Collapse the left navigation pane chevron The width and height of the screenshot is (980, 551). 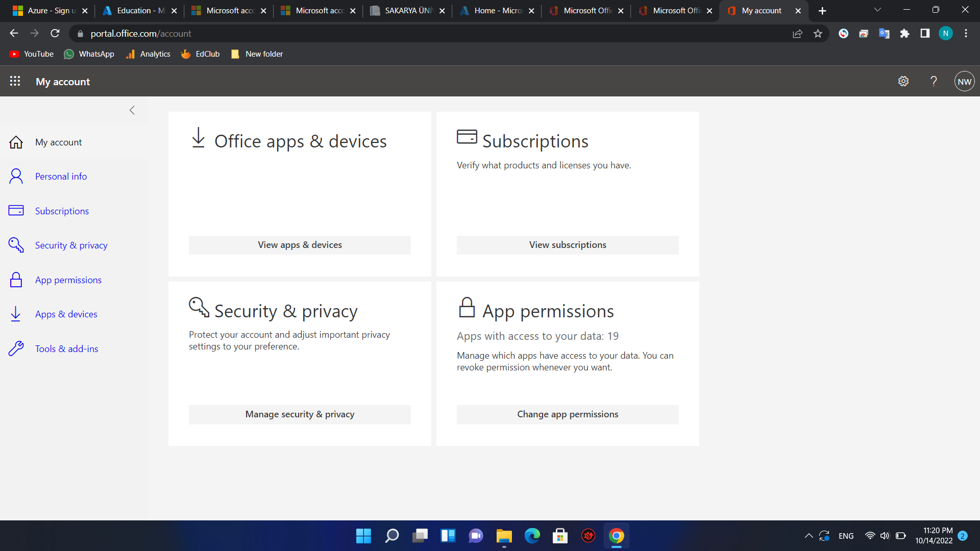pos(132,110)
